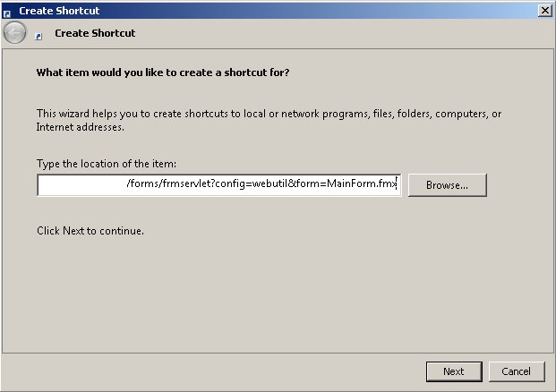Click the 'Create Shortcut' title bar text
Image resolution: width=556 pixels, height=392 pixels.
pyautogui.click(x=59, y=11)
